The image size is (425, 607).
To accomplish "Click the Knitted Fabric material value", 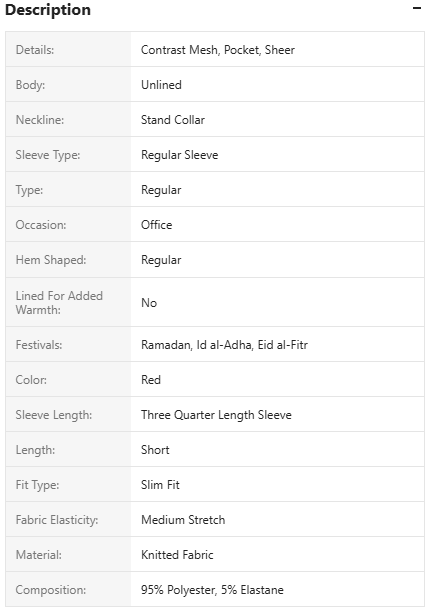I will pyautogui.click(x=177, y=555).
